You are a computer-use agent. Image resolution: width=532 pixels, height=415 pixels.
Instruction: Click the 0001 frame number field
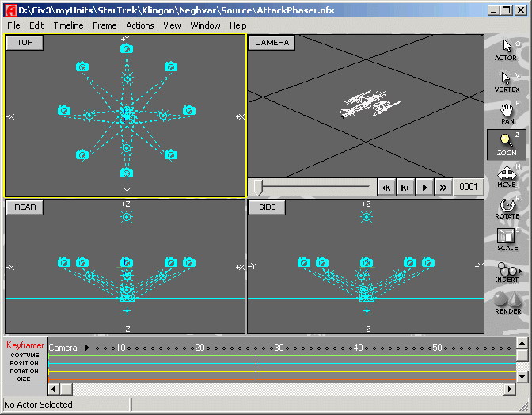(x=468, y=187)
